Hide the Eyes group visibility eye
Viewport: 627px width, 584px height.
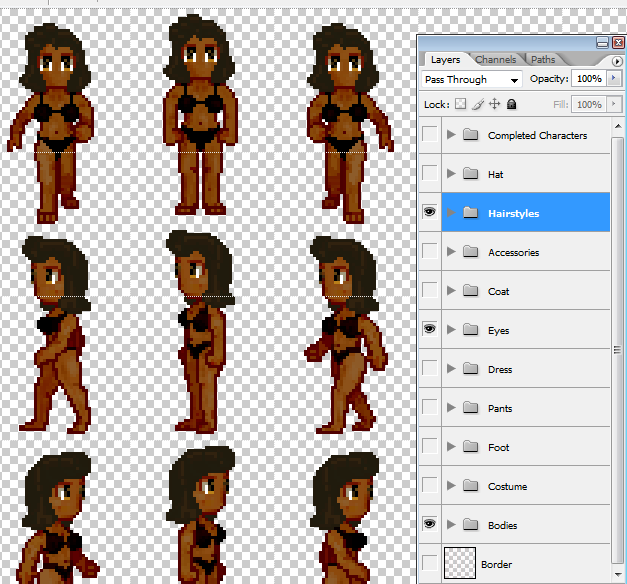coord(430,329)
